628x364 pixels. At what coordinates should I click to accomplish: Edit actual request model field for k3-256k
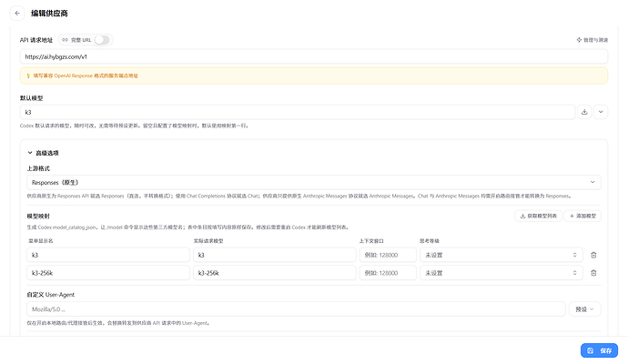tap(274, 273)
